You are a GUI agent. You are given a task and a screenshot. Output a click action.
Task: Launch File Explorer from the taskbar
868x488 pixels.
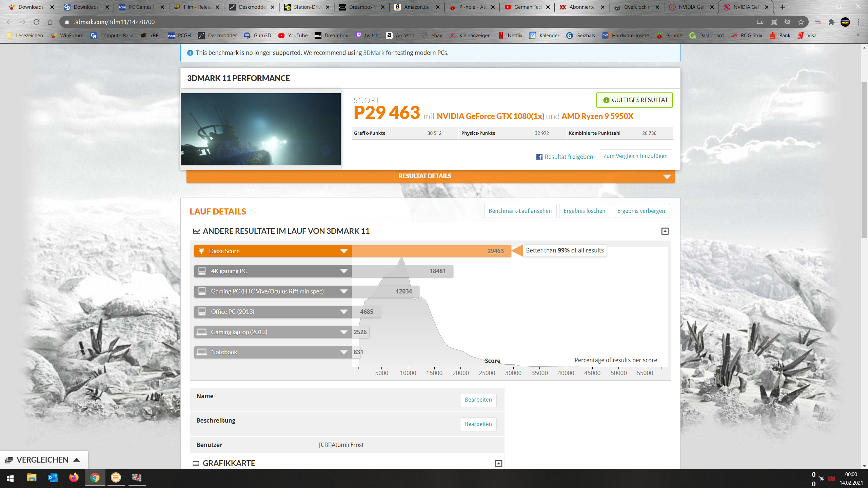coord(32,478)
